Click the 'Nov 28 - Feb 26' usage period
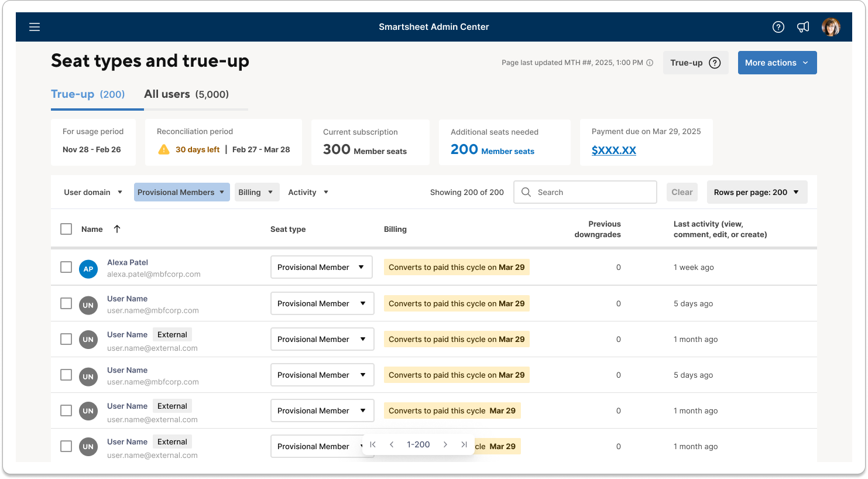868x479 pixels. pos(92,149)
